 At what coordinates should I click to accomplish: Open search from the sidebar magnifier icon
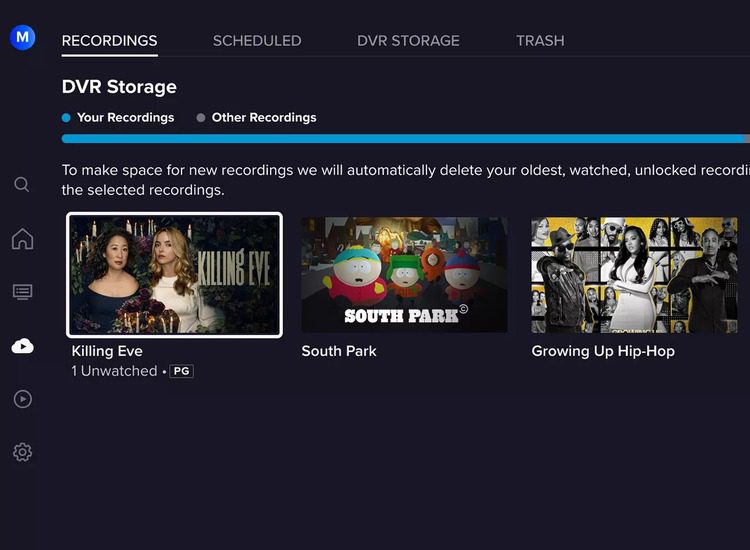pos(22,185)
